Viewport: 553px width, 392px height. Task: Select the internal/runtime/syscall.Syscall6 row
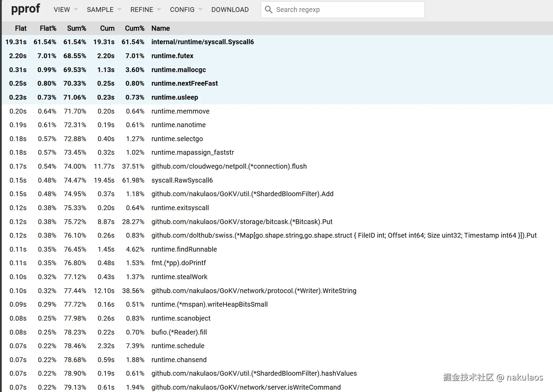pyautogui.click(x=202, y=42)
